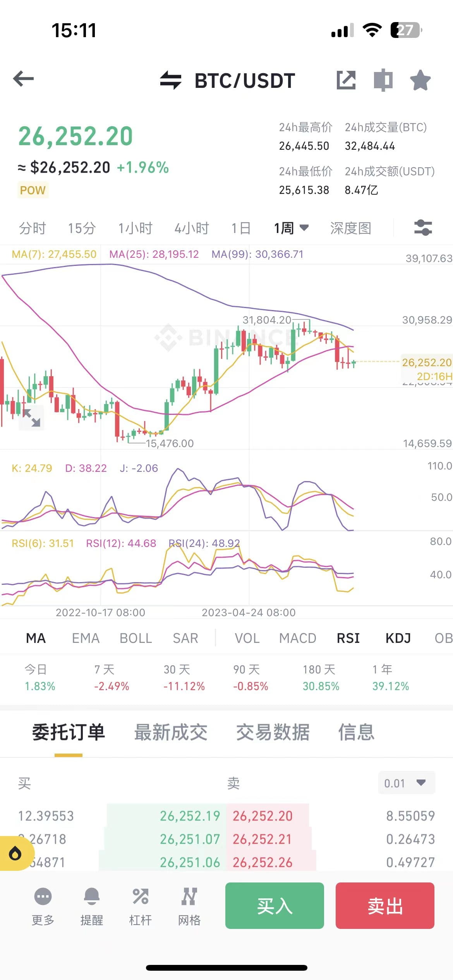453x980 pixels.
Task: Tap the 15,476.00 low price marker
Action: point(170,444)
